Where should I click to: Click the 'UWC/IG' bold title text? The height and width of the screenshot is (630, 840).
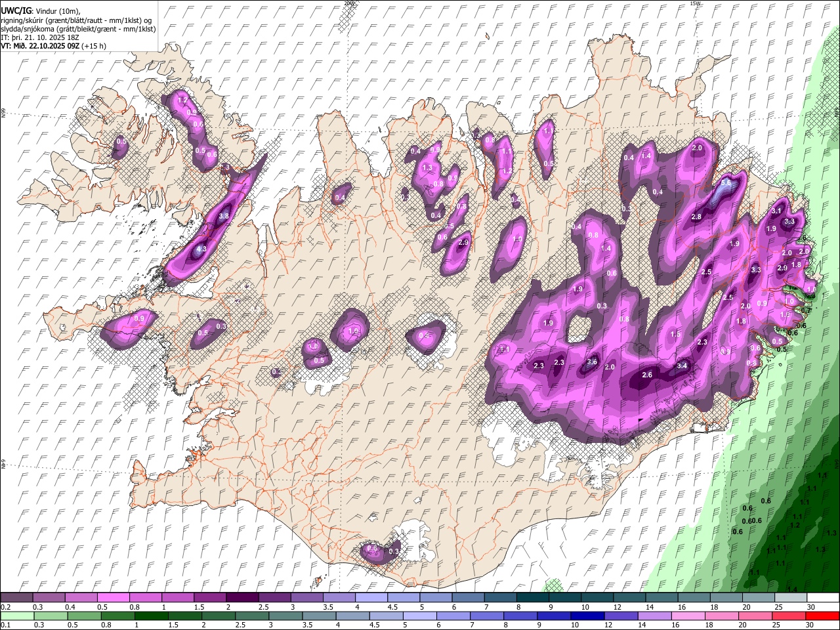[x=16, y=10]
